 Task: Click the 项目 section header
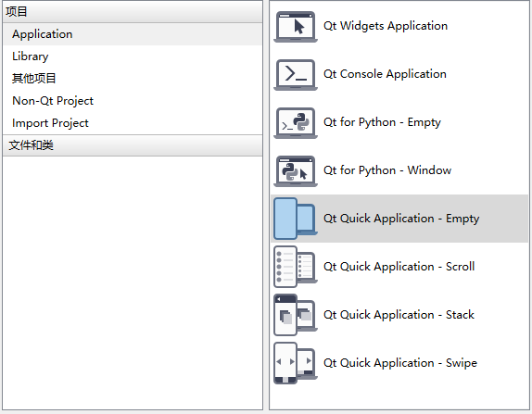(x=133, y=12)
